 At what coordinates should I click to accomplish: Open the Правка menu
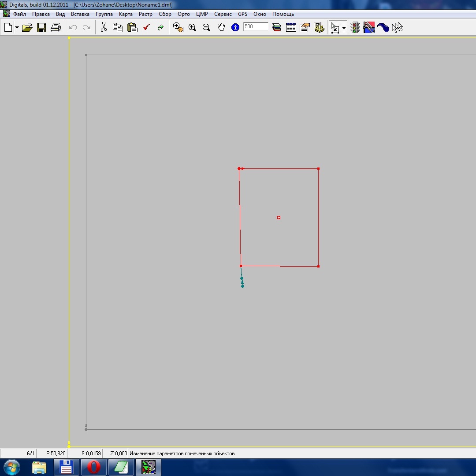click(x=41, y=14)
